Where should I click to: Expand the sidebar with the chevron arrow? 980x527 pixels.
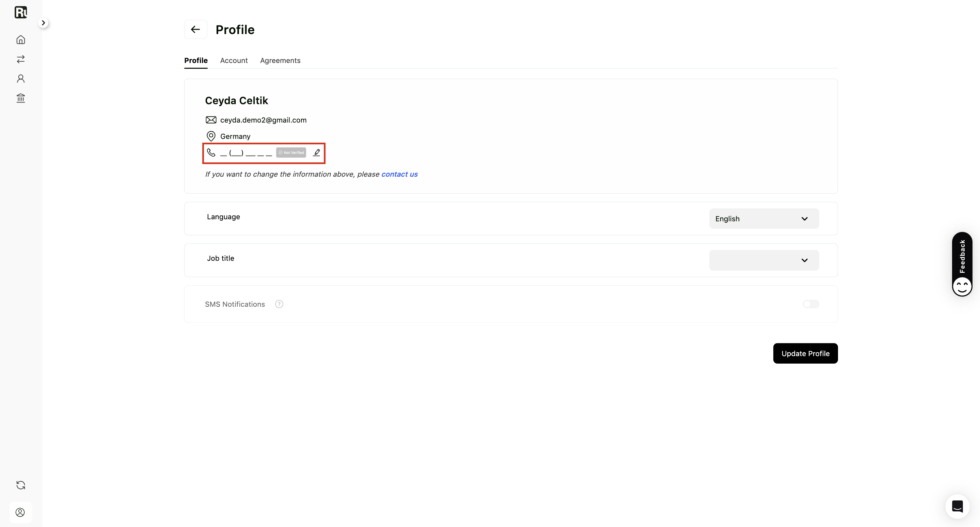[43, 23]
